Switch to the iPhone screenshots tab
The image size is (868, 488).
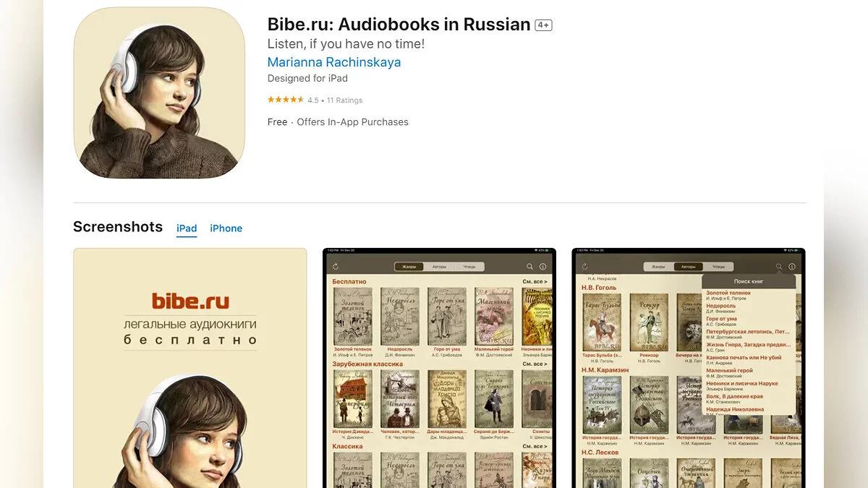[226, 228]
